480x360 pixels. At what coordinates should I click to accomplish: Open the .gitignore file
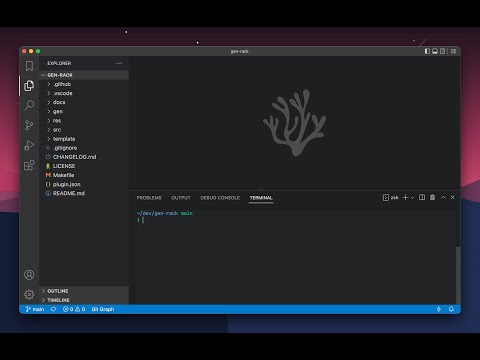click(x=84, y=148)
